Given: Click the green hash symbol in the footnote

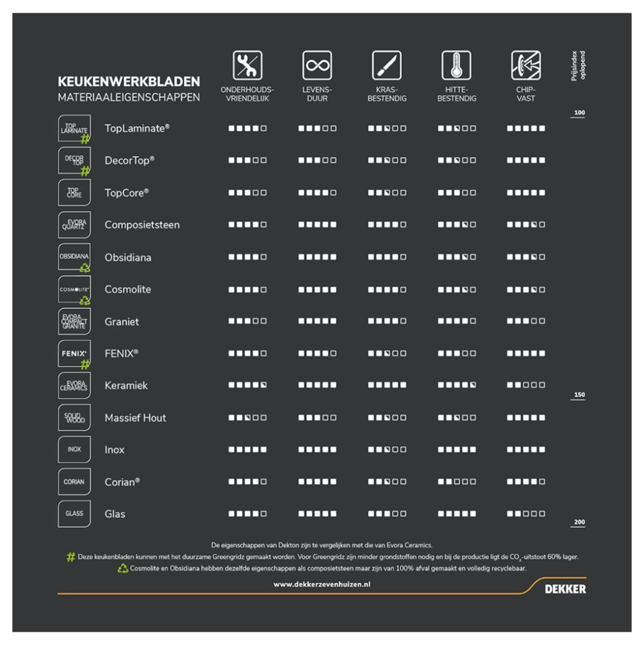Looking at the screenshot, I should pyautogui.click(x=71, y=557).
